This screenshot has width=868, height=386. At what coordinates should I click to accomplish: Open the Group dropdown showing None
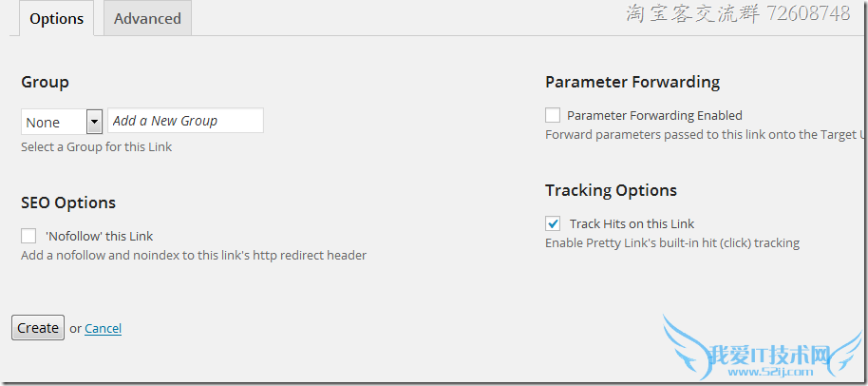tap(55, 122)
